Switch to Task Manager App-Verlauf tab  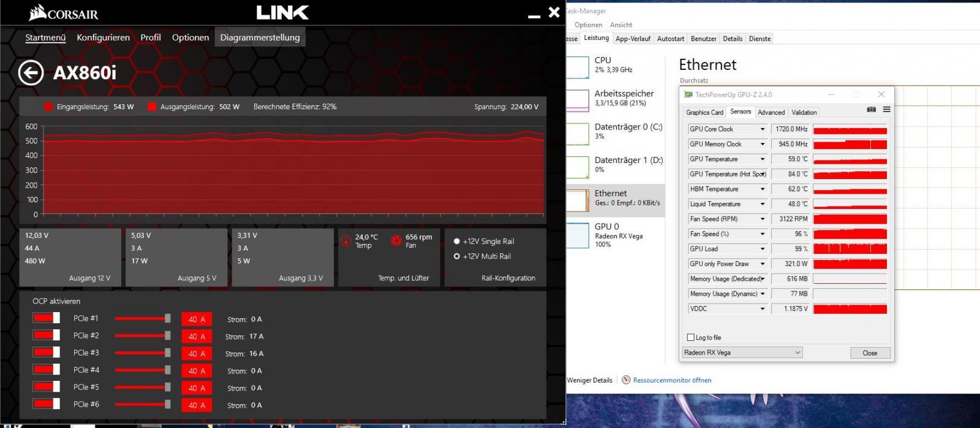click(633, 39)
